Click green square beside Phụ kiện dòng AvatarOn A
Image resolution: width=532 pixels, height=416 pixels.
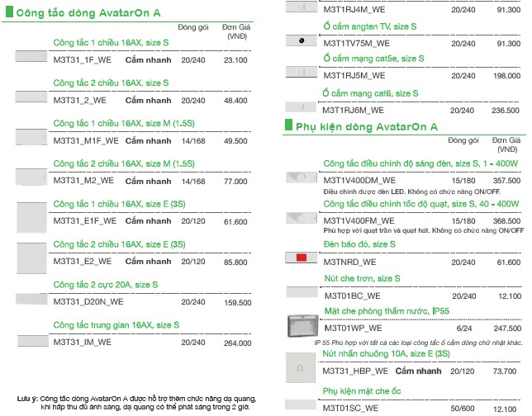(x=288, y=126)
